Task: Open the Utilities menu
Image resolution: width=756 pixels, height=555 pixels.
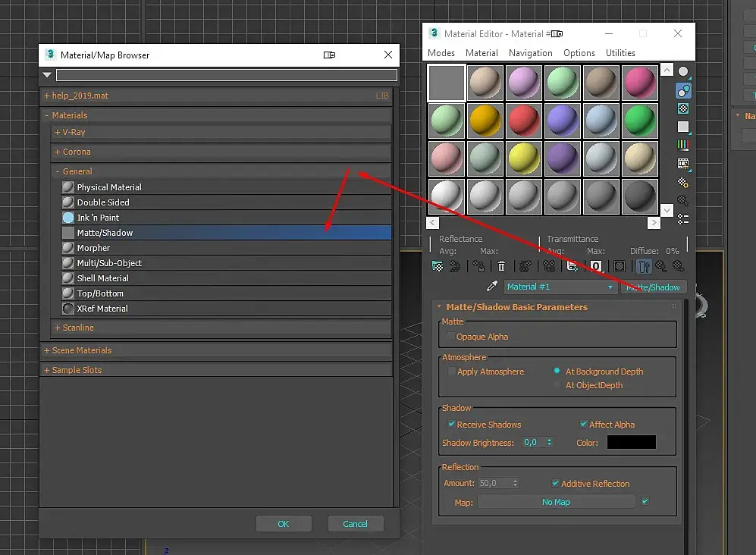Action: click(x=620, y=53)
